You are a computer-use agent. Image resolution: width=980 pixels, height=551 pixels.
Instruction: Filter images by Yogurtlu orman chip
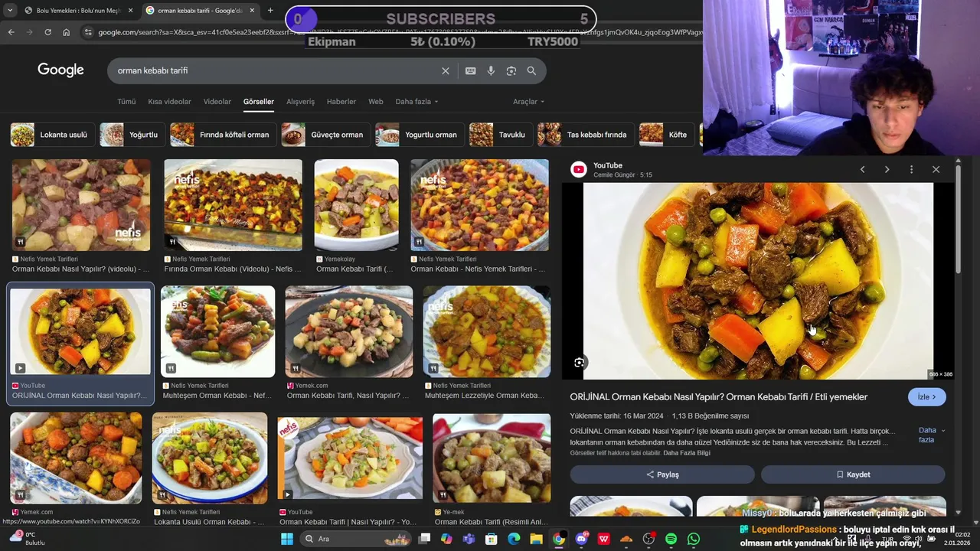(420, 135)
